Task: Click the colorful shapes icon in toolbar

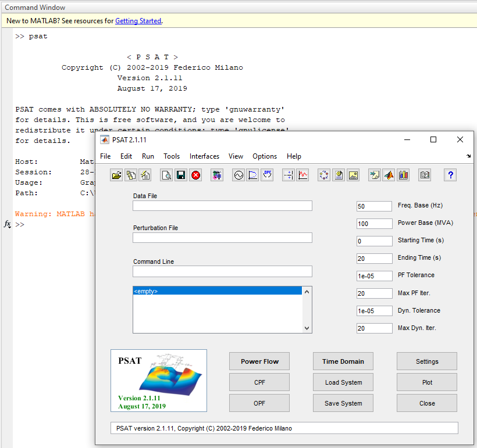Action: [x=217, y=175]
